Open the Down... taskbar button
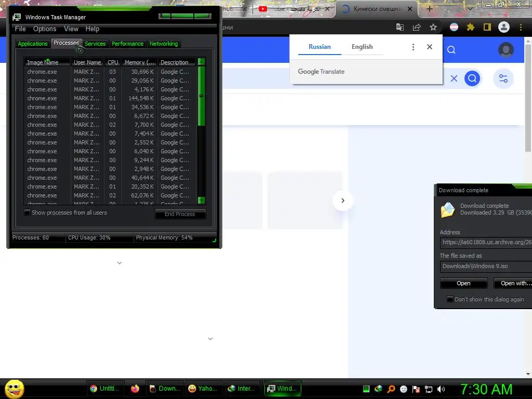Screen dimensions: 532x399 (x=165, y=389)
